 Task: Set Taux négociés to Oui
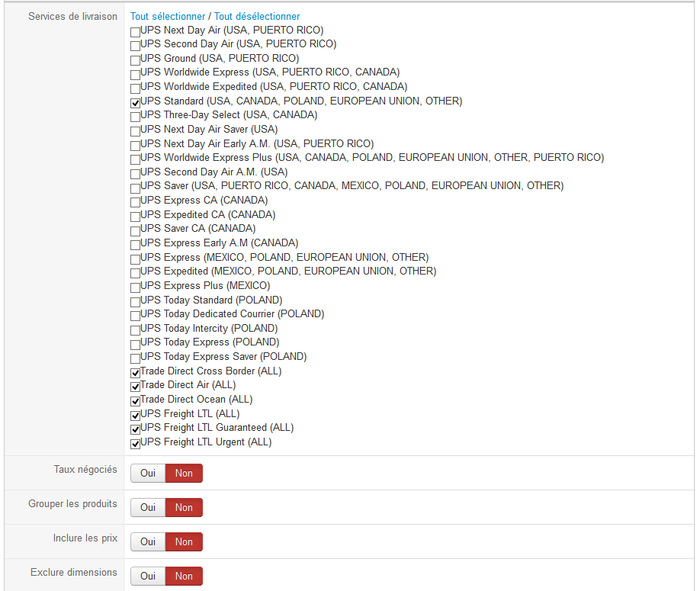pyautogui.click(x=148, y=473)
